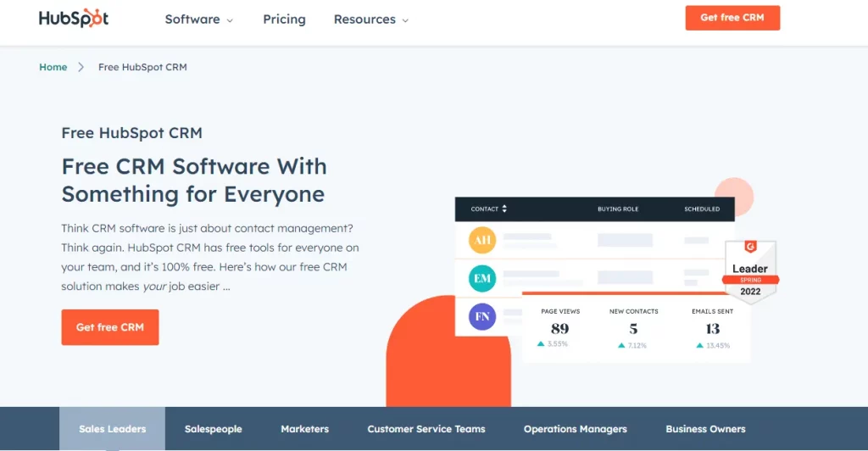The height and width of the screenshot is (451, 868).
Task: Click the G2 Leader Spring 2022 badge
Action: (750, 271)
